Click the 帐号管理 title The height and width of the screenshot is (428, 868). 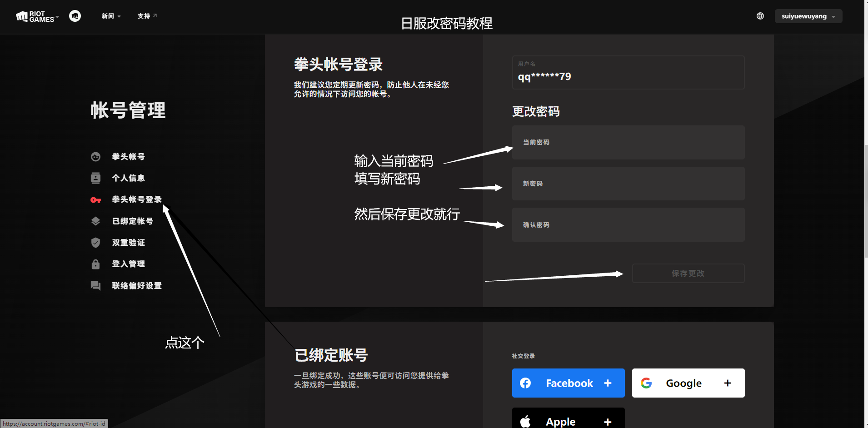pos(128,110)
